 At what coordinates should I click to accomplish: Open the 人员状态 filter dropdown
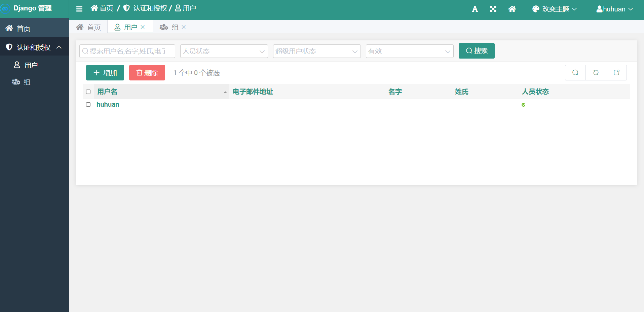pos(224,51)
